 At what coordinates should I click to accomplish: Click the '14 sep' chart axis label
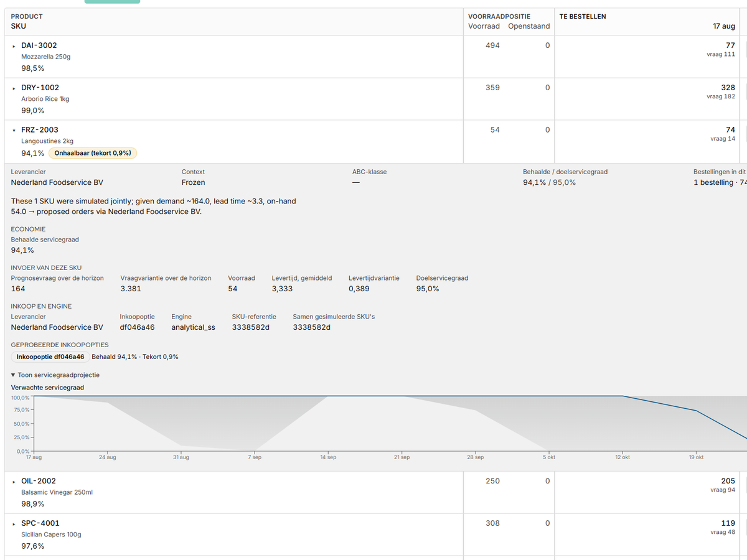(x=328, y=457)
